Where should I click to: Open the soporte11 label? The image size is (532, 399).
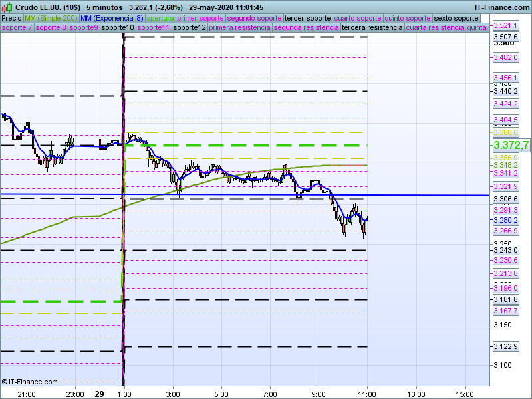pos(154,27)
